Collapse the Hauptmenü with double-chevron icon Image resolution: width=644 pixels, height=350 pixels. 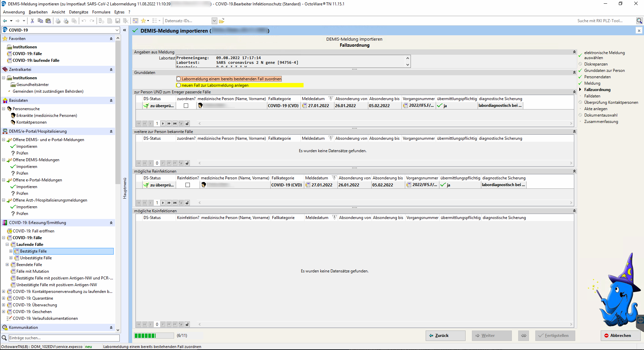(124, 30)
